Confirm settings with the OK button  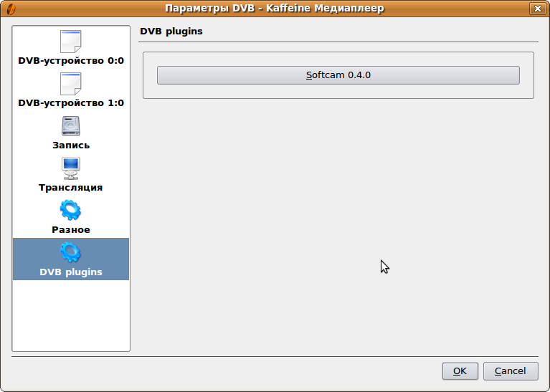tap(460, 371)
